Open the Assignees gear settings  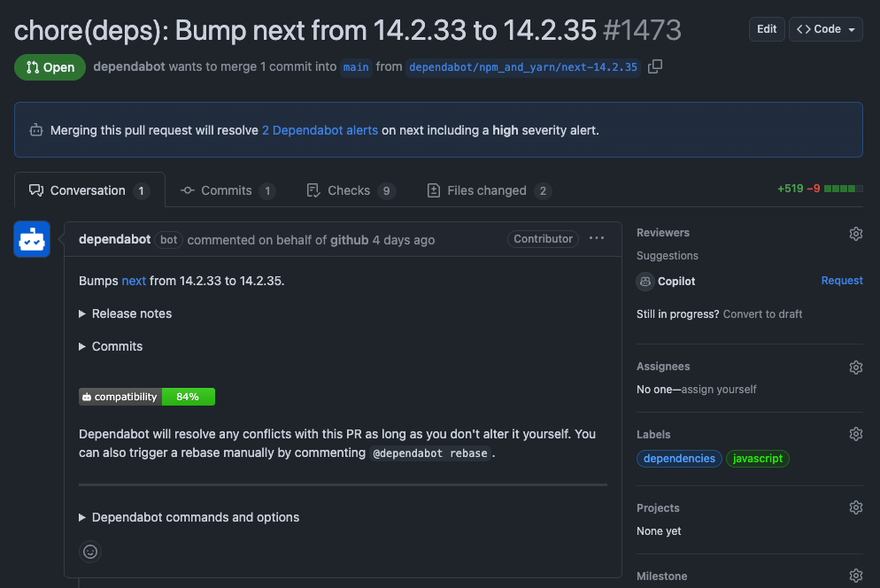point(855,367)
